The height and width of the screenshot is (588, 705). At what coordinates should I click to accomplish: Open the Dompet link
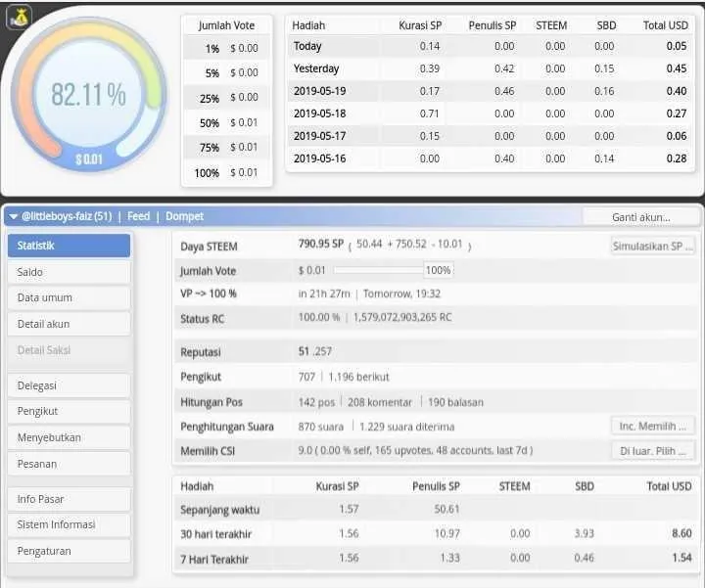[x=184, y=216]
